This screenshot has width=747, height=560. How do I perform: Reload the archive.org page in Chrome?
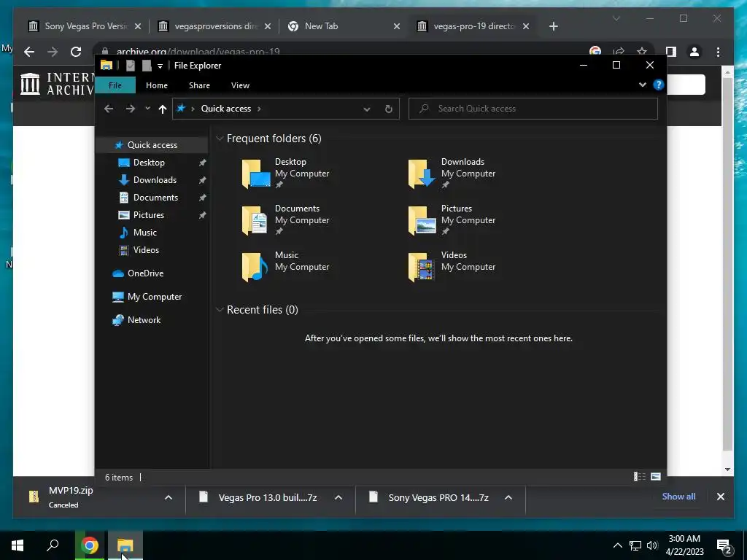[x=76, y=52]
